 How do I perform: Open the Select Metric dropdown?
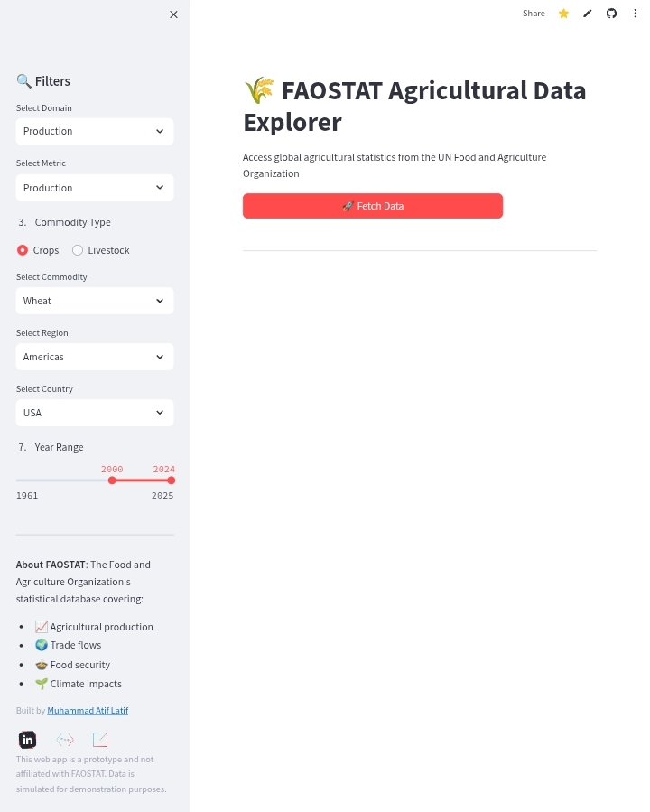pyautogui.click(x=95, y=188)
